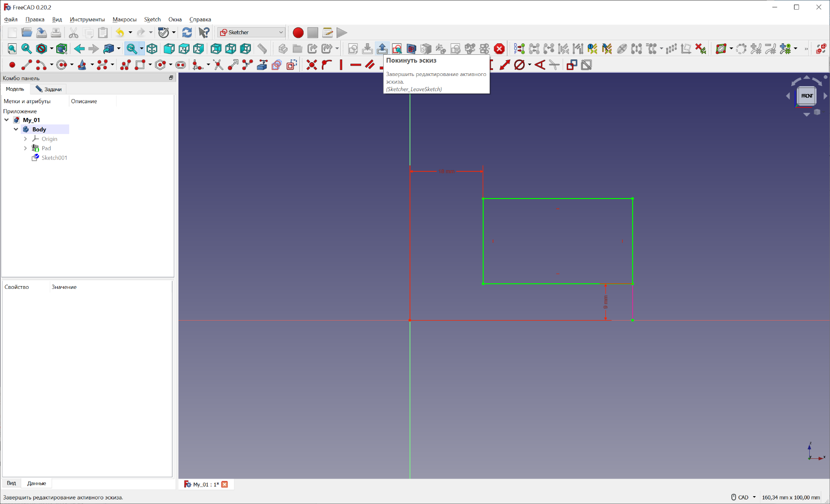
Task: Switch to the front view cube icon
Action: coord(169,48)
